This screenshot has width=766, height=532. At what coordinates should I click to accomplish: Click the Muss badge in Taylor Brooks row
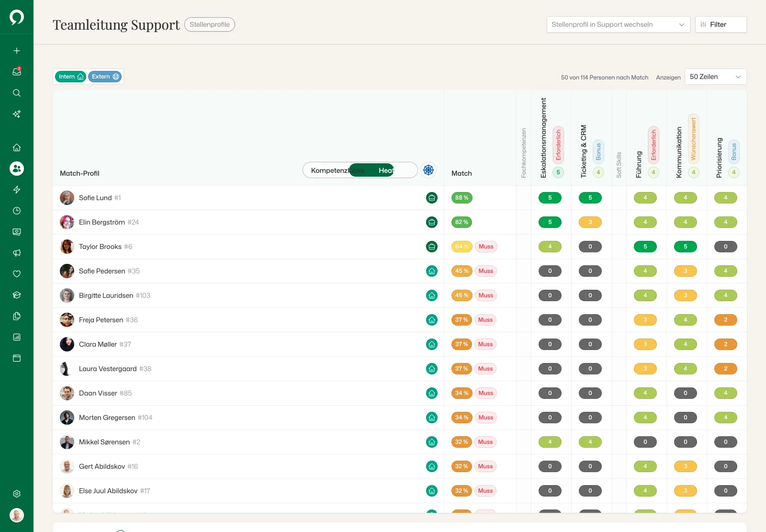point(486,247)
